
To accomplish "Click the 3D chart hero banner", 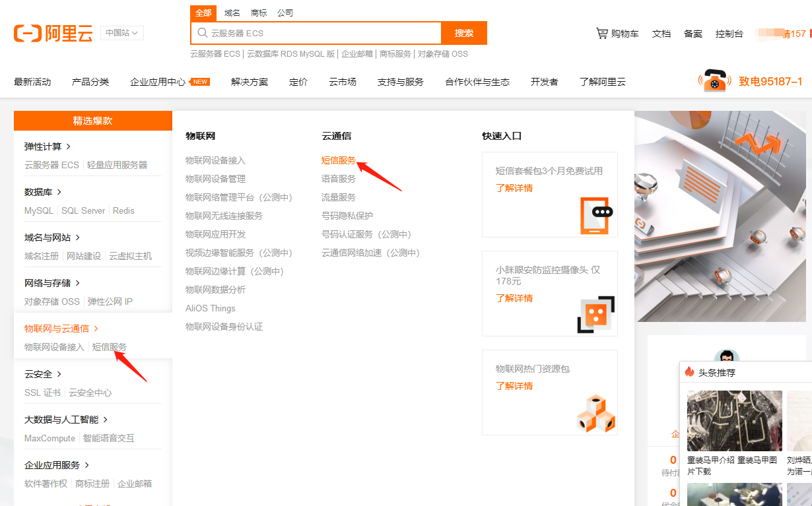I will [720, 216].
